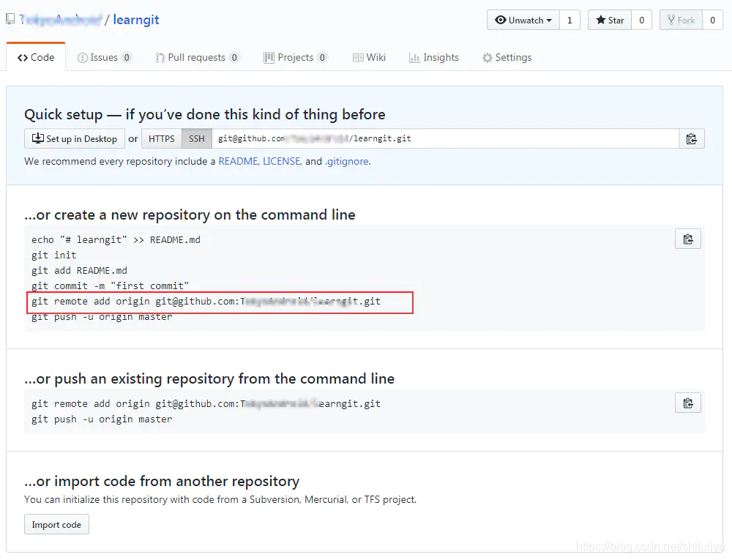Viewport: 732px width, 560px height.
Task: Open the Pull requests tab
Action: click(197, 57)
